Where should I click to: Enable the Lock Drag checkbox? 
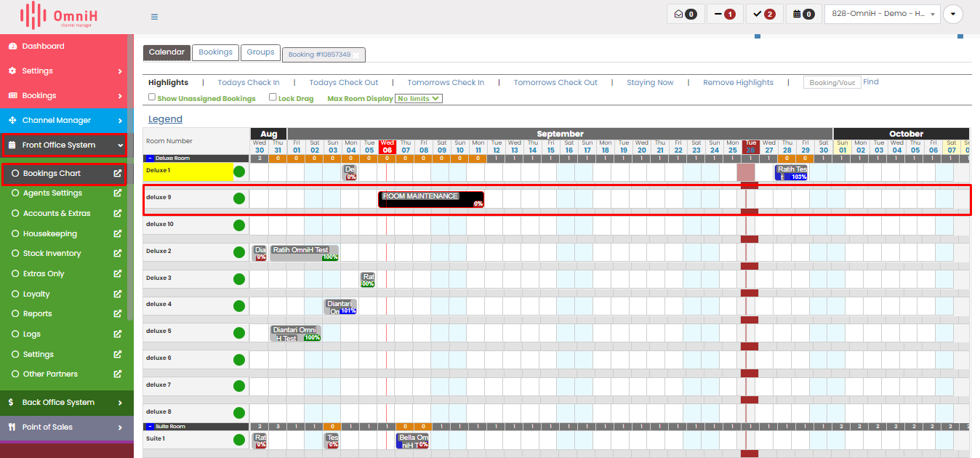pos(273,97)
